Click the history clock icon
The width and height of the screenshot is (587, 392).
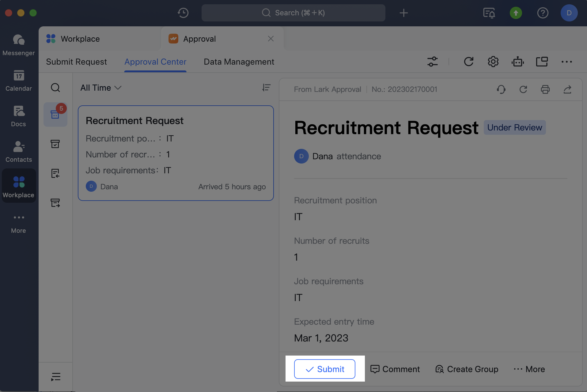click(x=183, y=13)
